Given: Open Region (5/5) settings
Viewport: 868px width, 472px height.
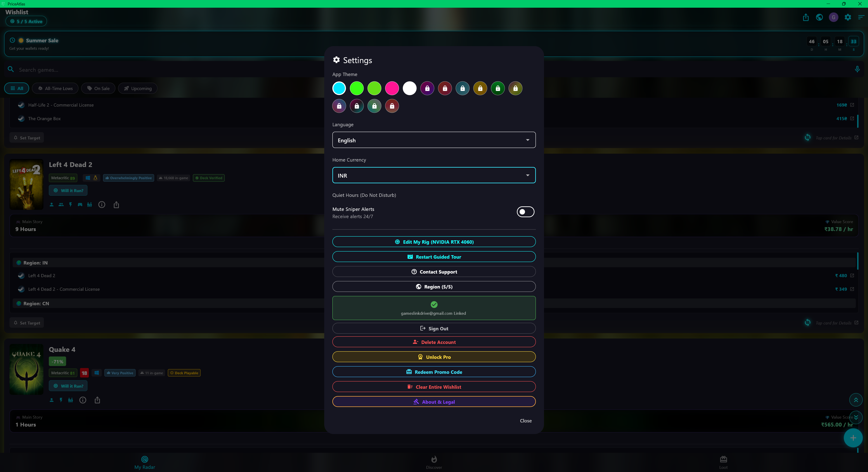Looking at the screenshot, I should (x=434, y=286).
